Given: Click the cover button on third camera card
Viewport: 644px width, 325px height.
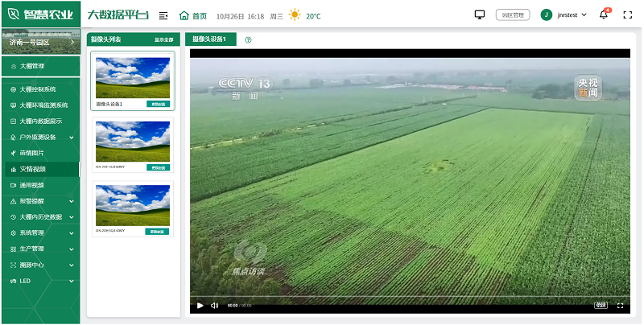Looking at the screenshot, I should point(157,232).
